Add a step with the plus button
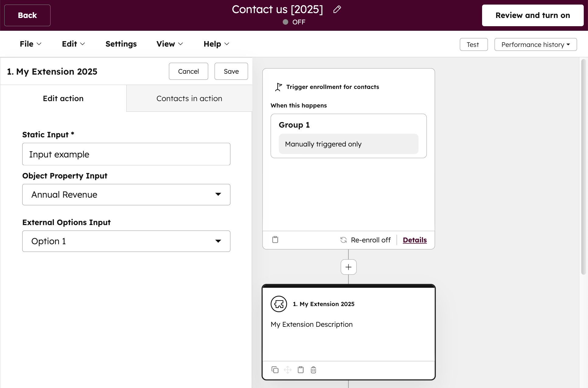The width and height of the screenshot is (588, 388). coord(348,267)
